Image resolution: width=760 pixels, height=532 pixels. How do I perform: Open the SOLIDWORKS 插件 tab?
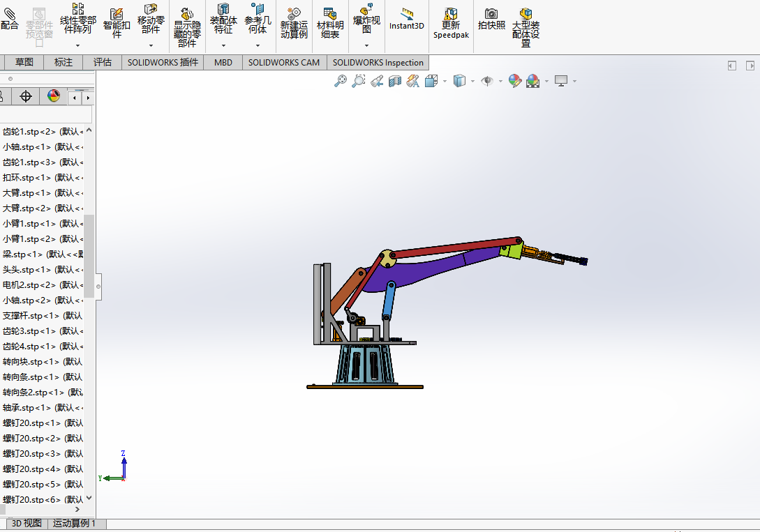click(x=163, y=63)
